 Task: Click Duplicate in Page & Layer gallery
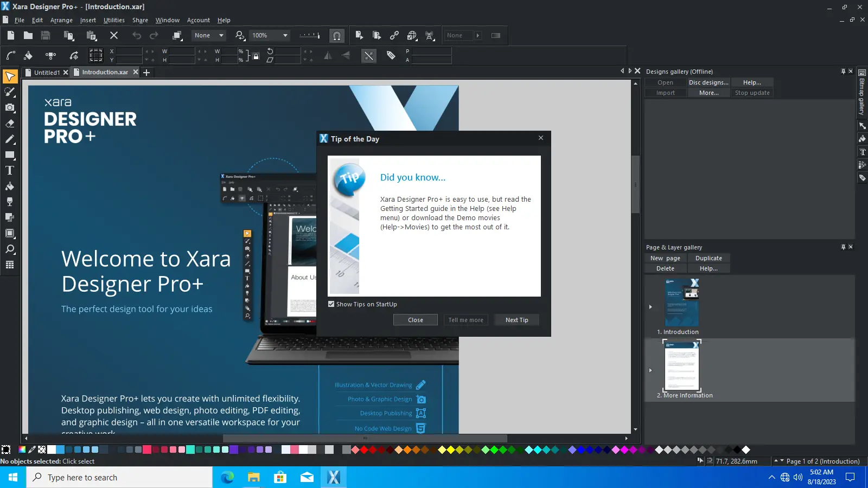tap(709, 258)
